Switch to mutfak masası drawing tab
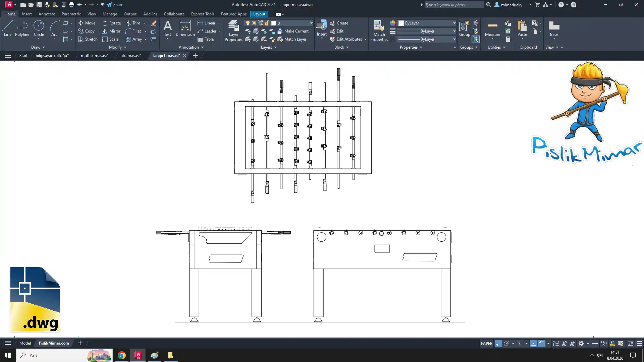The height and width of the screenshot is (362, 644). (x=94, y=56)
